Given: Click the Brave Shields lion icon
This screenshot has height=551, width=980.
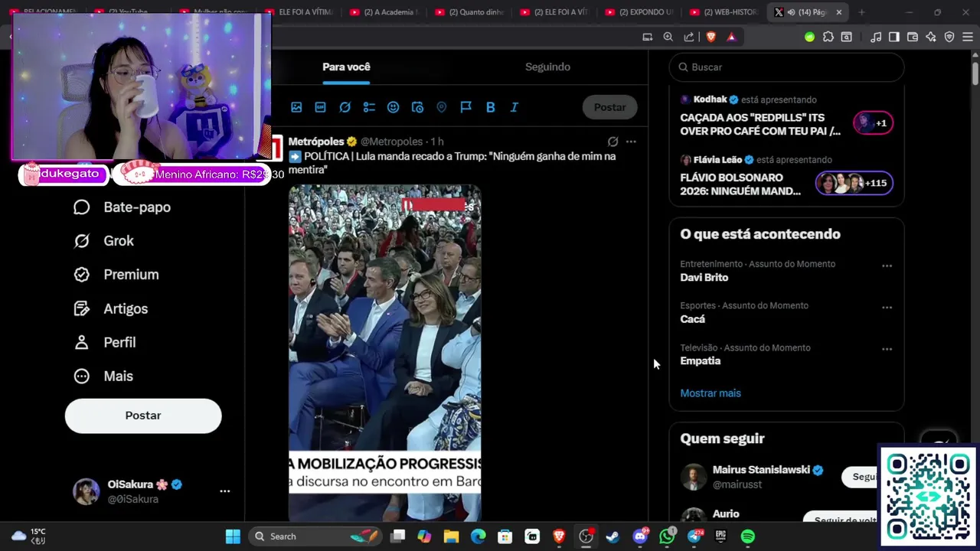Looking at the screenshot, I should [x=710, y=37].
